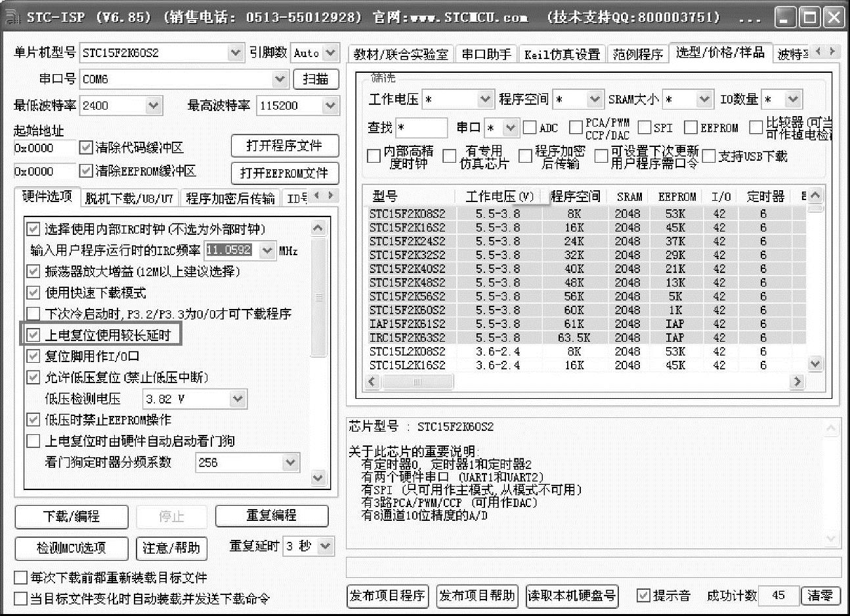Click 扫描 serial port button
Screen dimensions: 850x616
coord(316,79)
